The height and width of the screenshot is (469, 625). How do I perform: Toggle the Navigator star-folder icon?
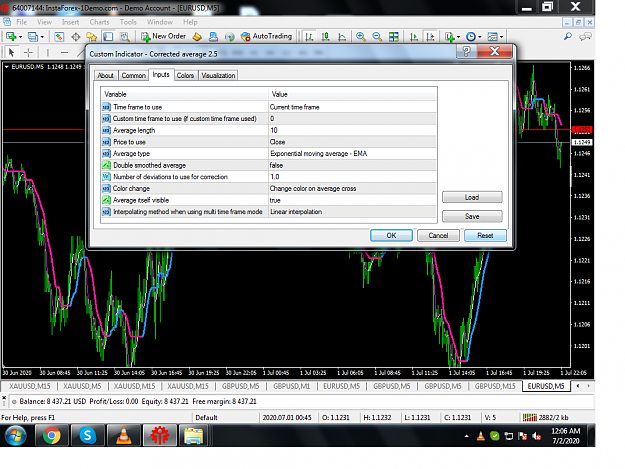[x=92, y=37]
